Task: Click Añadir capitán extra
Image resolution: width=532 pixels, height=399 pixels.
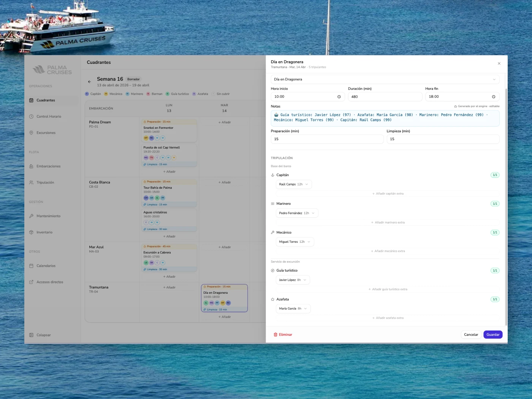Action: tap(388, 194)
